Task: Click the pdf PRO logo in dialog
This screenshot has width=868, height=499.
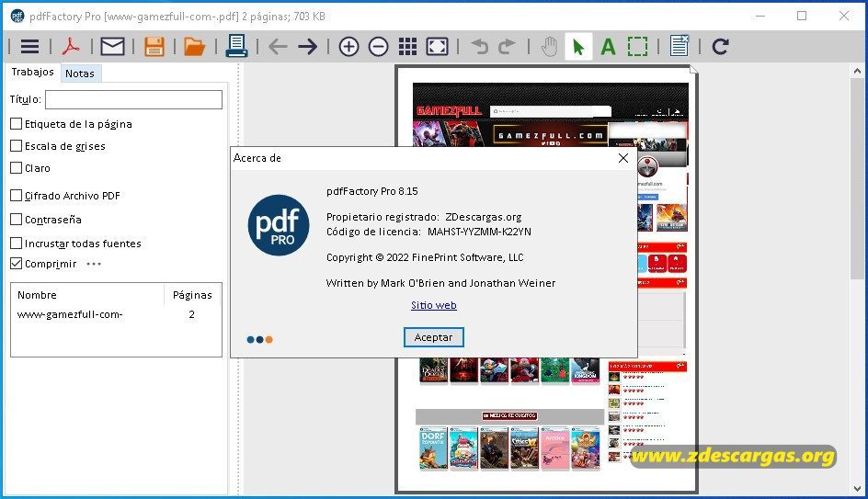Action: [279, 225]
